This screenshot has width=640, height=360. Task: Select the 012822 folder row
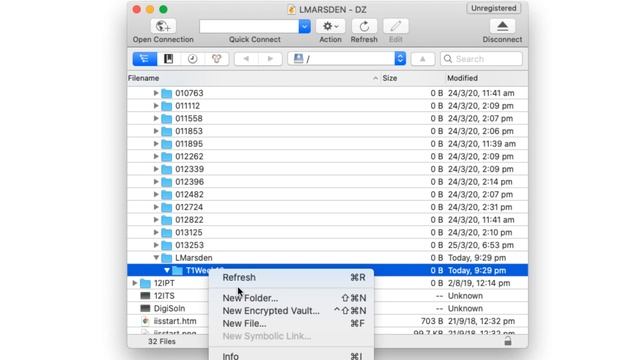pos(327,220)
